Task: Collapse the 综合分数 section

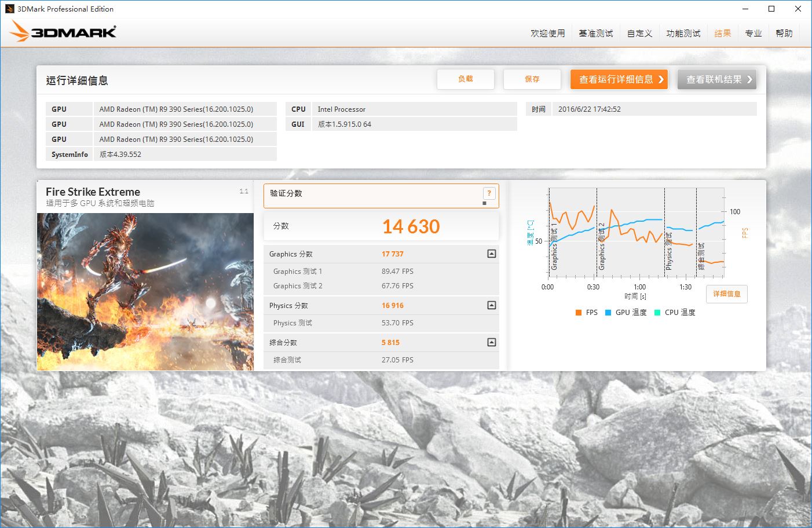Action: 492,342
